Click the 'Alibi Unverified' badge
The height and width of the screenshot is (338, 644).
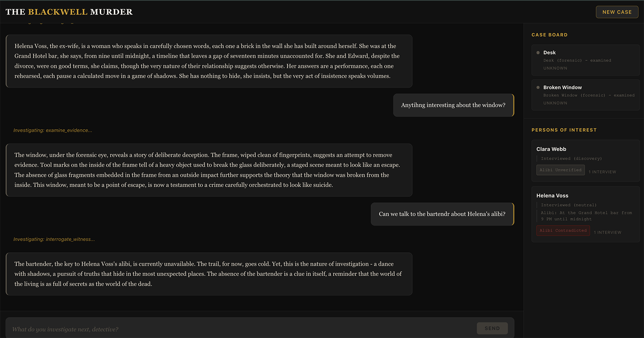coord(560,170)
